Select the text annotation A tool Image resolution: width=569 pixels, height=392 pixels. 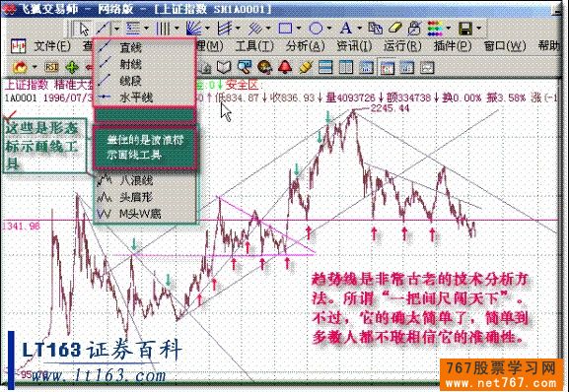coord(346,29)
